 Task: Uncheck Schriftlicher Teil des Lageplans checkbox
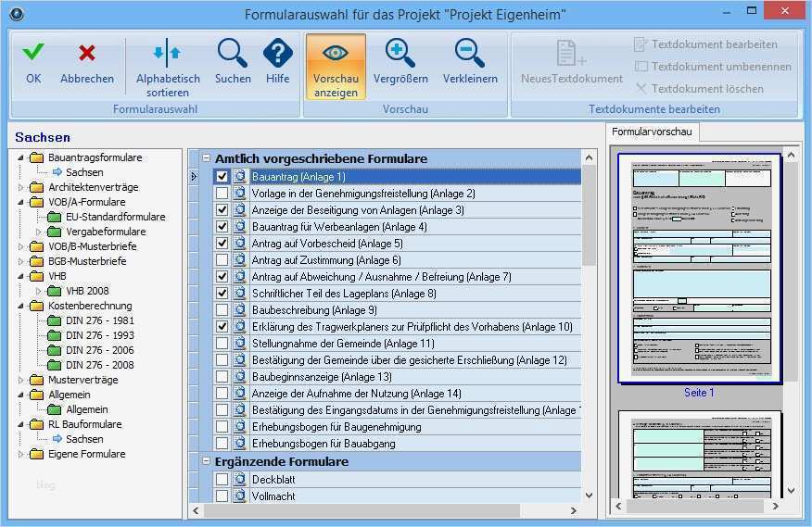[x=222, y=294]
